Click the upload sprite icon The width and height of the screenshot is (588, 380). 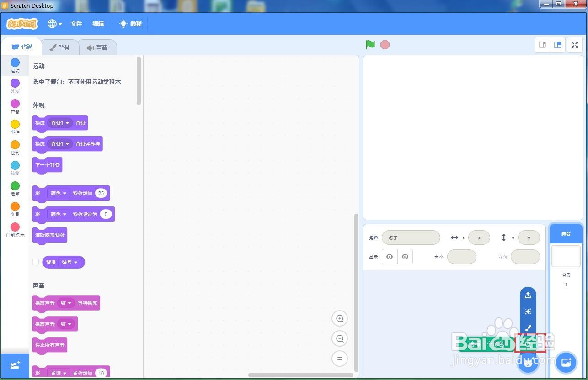(x=528, y=295)
